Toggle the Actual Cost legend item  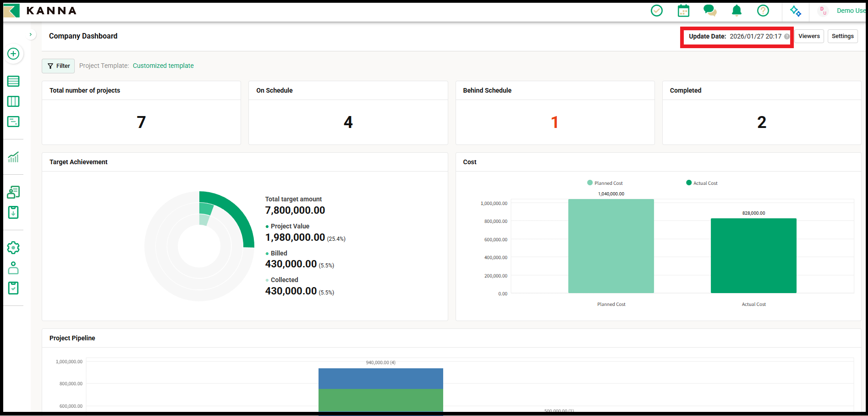[702, 183]
